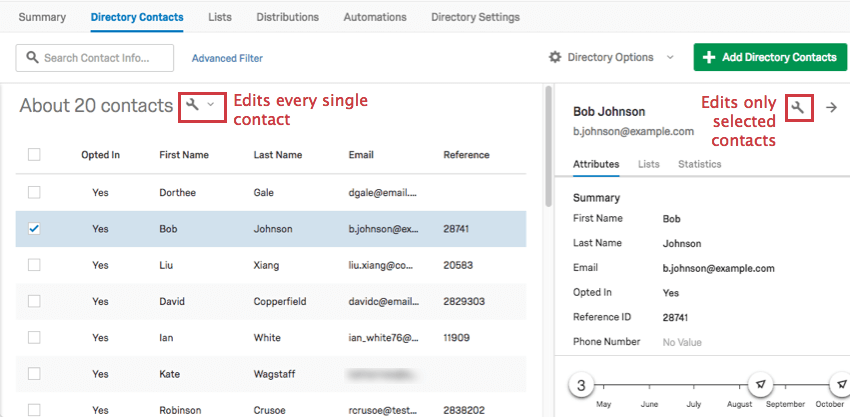850x417 pixels.
Task: Open the Summary tab
Action: tap(42, 17)
